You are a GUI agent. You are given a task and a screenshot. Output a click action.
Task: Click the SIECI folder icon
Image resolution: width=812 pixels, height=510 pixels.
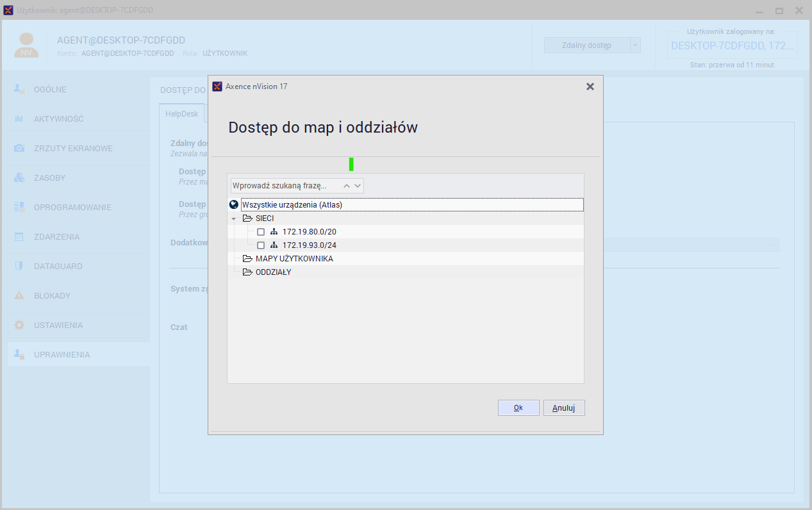point(247,218)
